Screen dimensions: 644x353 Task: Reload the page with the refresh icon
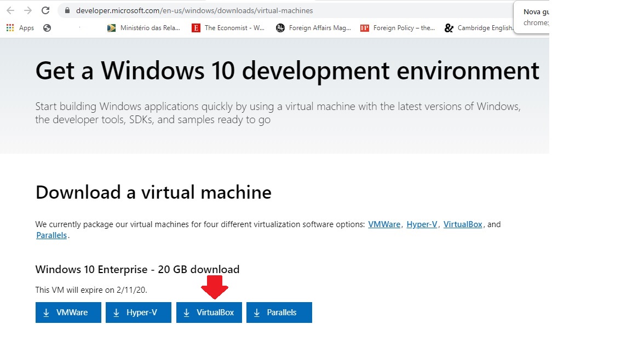(x=45, y=11)
